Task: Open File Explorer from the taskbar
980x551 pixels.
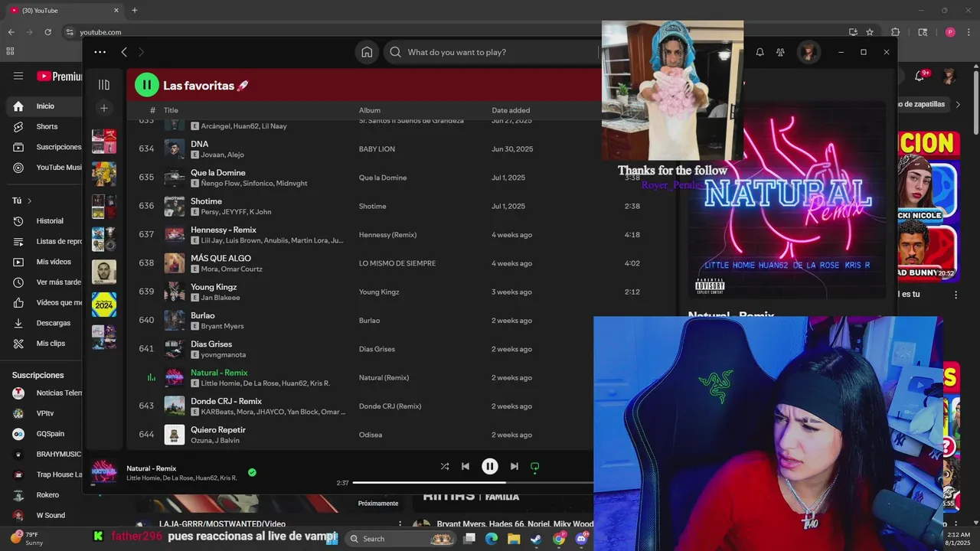Action: point(514,539)
